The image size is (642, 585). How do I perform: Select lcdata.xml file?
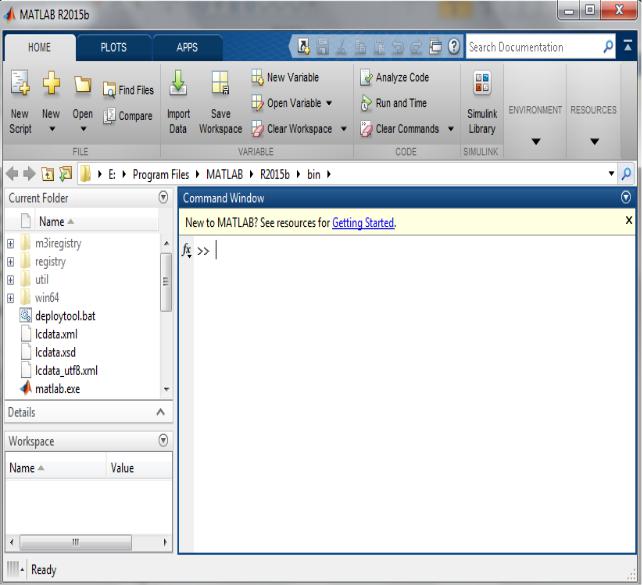coord(56,334)
